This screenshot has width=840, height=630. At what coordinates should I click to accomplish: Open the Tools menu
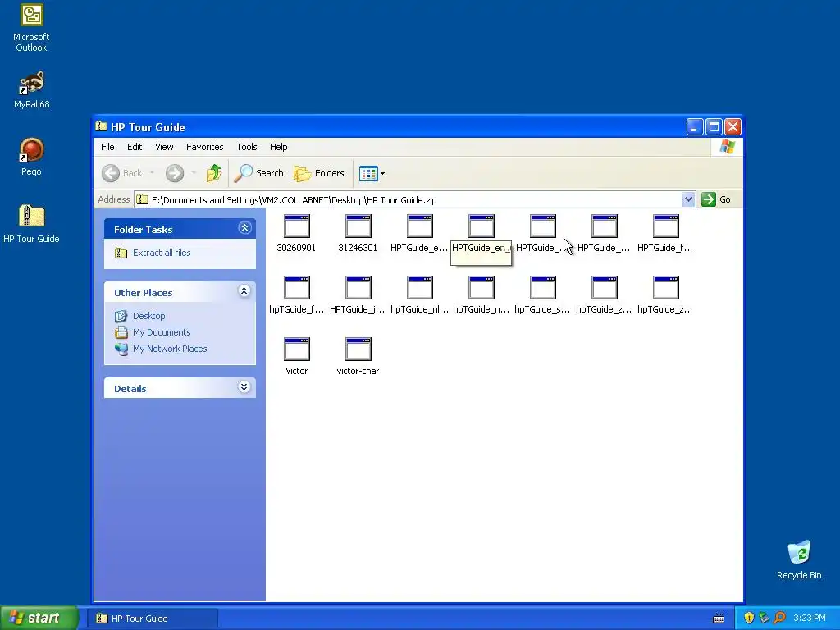click(246, 147)
